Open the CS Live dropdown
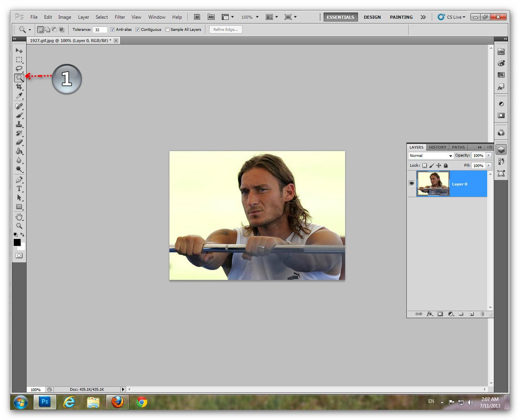 coord(452,17)
